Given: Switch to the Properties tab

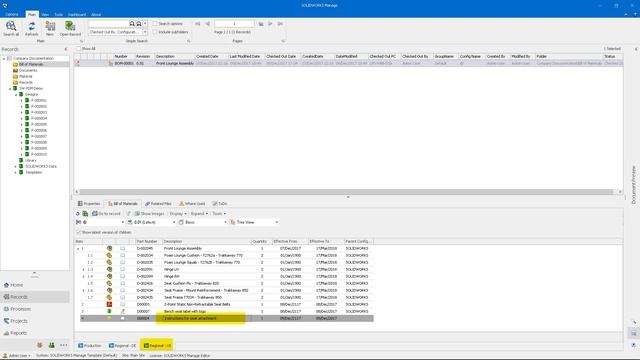Looking at the screenshot, I should [89, 203].
